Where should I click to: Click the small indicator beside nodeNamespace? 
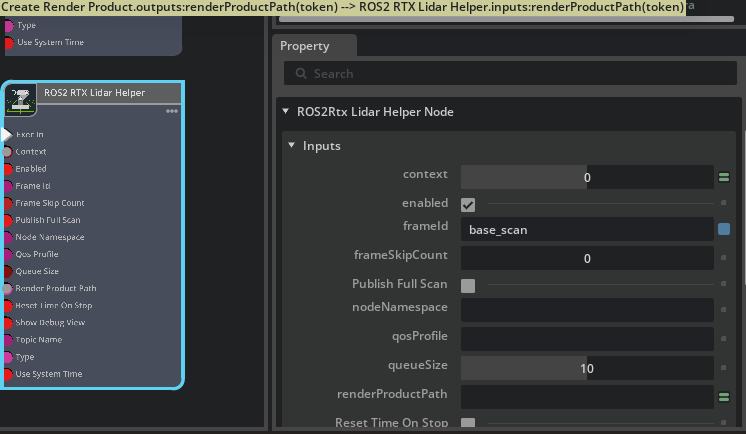pos(723,309)
